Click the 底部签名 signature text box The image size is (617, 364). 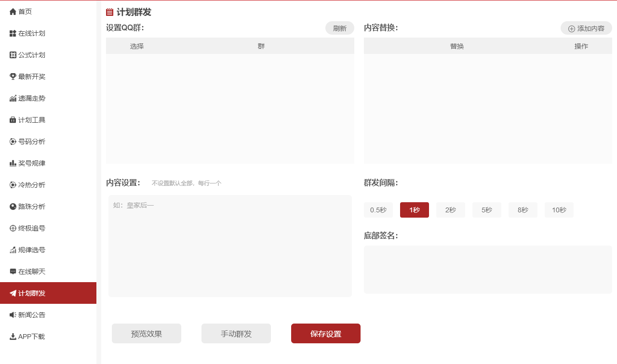point(488,270)
